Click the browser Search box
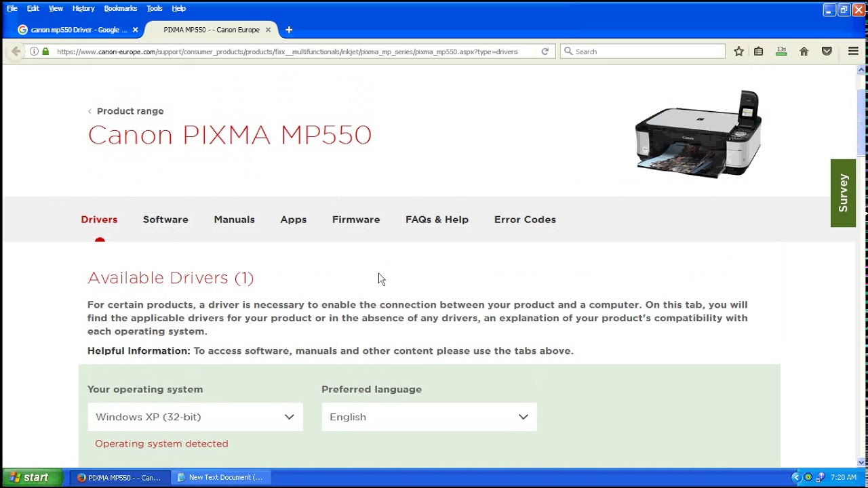The width and height of the screenshot is (868, 488). (x=643, y=52)
